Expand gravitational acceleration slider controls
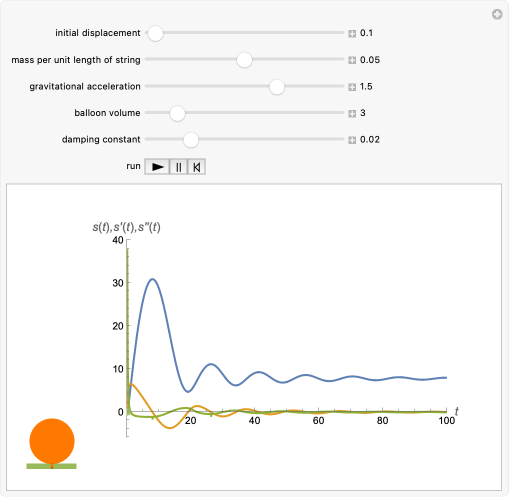Viewport: 509px width, 498px height. 352,87
